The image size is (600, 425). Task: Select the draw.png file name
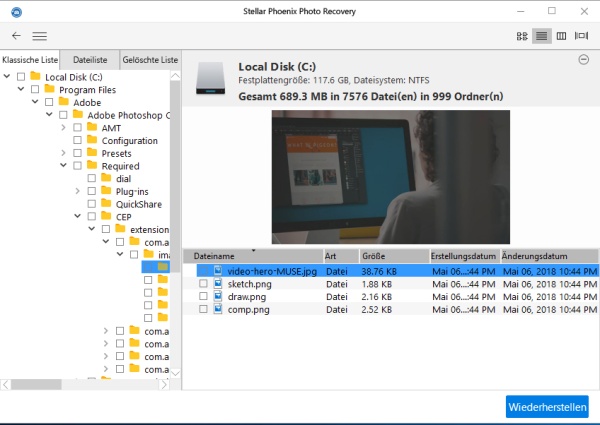pyautogui.click(x=247, y=296)
